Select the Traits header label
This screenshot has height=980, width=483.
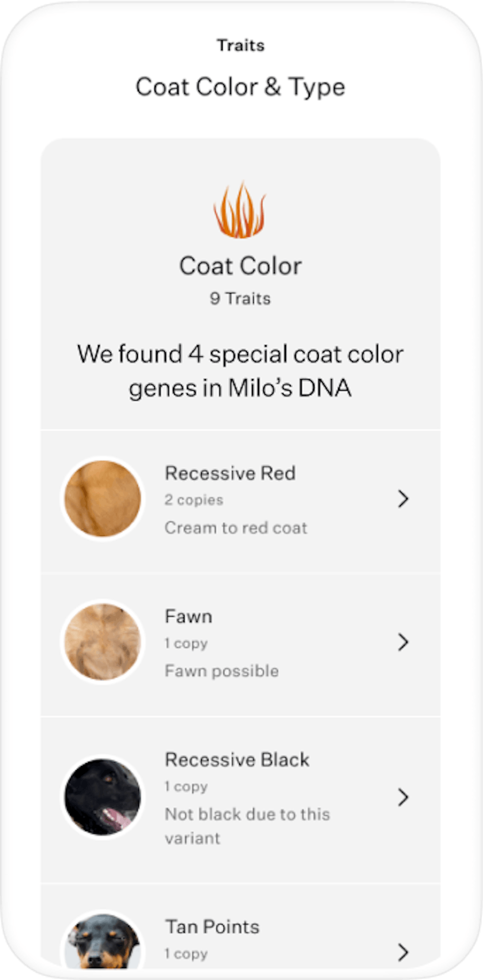[240, 45]
